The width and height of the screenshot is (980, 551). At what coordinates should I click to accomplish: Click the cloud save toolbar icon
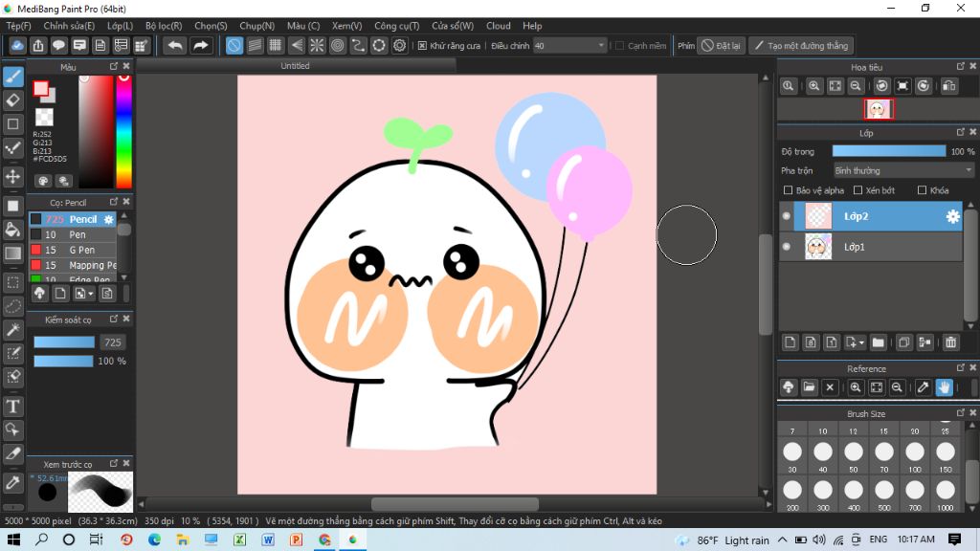click(17, 46)
